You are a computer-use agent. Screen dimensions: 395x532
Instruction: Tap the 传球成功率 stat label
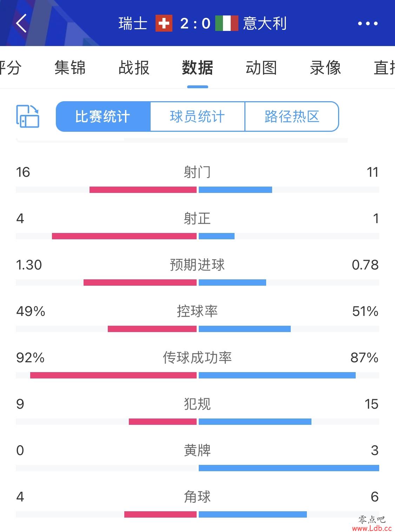(x=197, y=358)
